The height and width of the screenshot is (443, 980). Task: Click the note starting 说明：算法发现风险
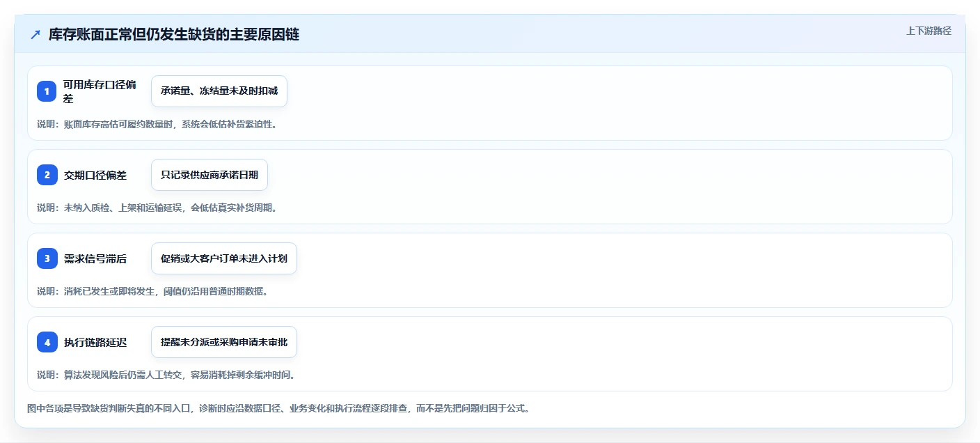pyautogui.click(x=166, y=375)
